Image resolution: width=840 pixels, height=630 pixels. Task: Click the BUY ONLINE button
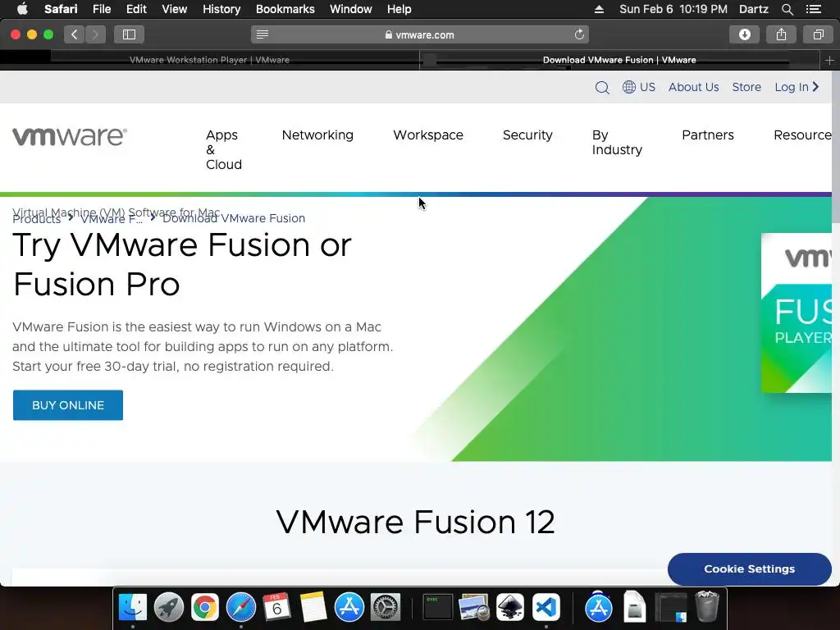(x=68, y=405)
